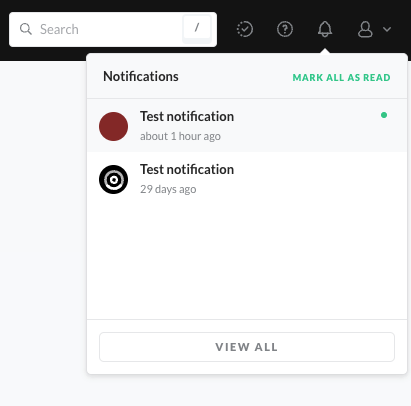This screenshot has width=411, height=406.
Task: Click the magnifying glass search icon
Action: 26,29
